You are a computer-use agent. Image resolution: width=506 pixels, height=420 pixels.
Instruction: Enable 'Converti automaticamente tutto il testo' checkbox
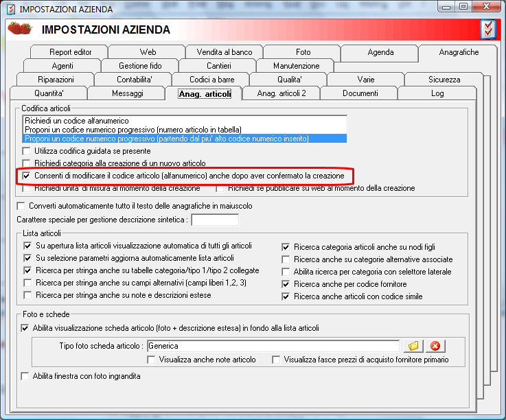pyautogui.click(x=21, y=206)
